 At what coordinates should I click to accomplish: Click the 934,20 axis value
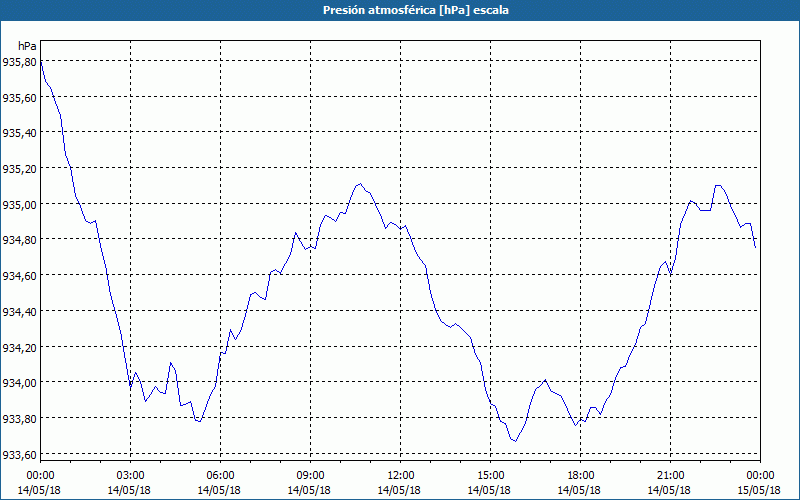[19, 347]
